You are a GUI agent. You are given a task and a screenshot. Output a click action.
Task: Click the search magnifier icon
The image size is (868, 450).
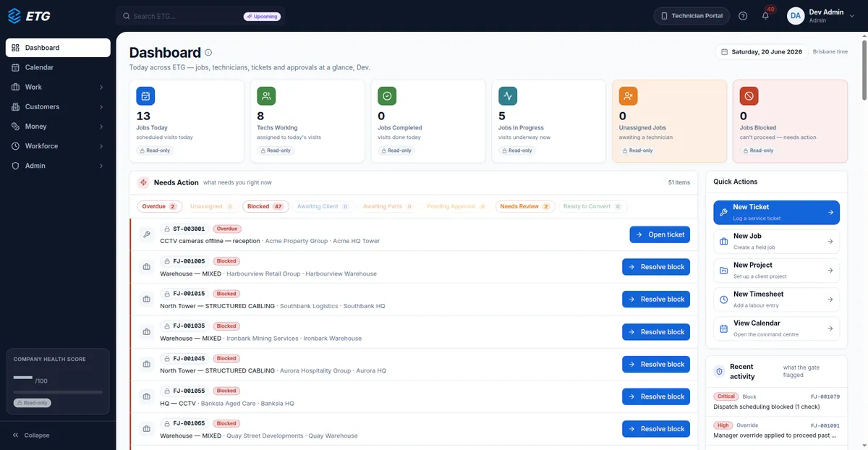(x=127, y=16)
